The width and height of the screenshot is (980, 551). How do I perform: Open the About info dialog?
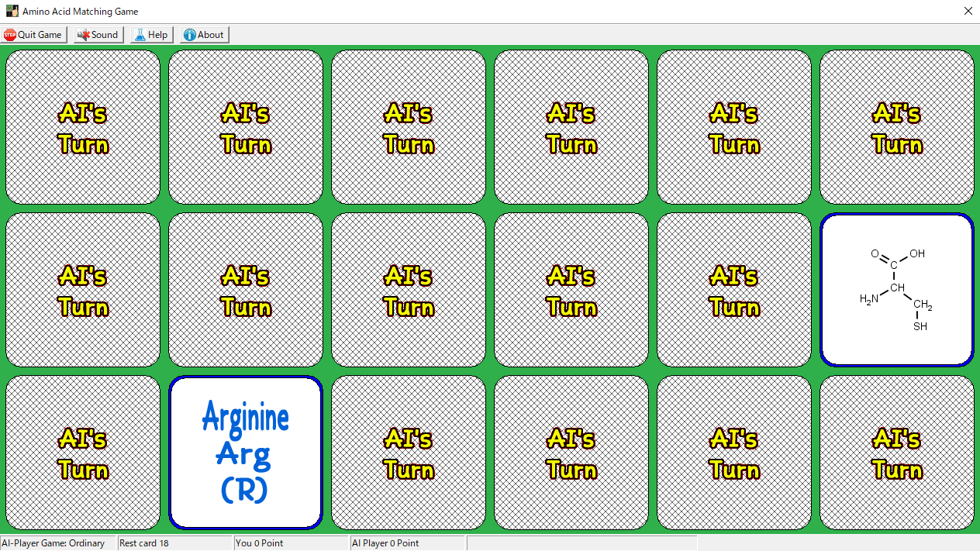point(204,35)
